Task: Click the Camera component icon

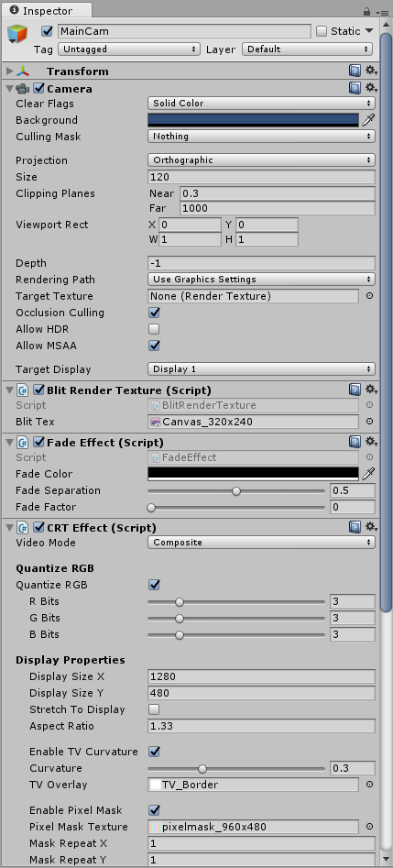Action: (23, 89)
